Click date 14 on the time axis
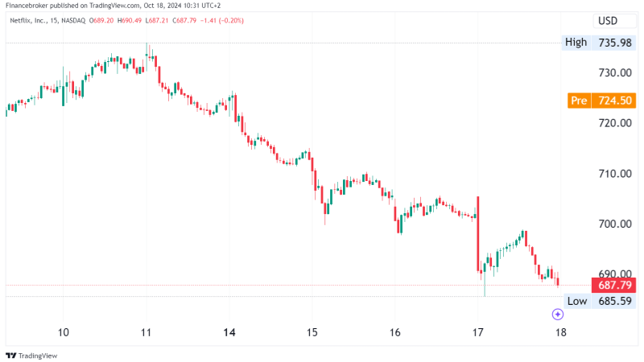This screenshot has height=362, width=644. [229, 332]
